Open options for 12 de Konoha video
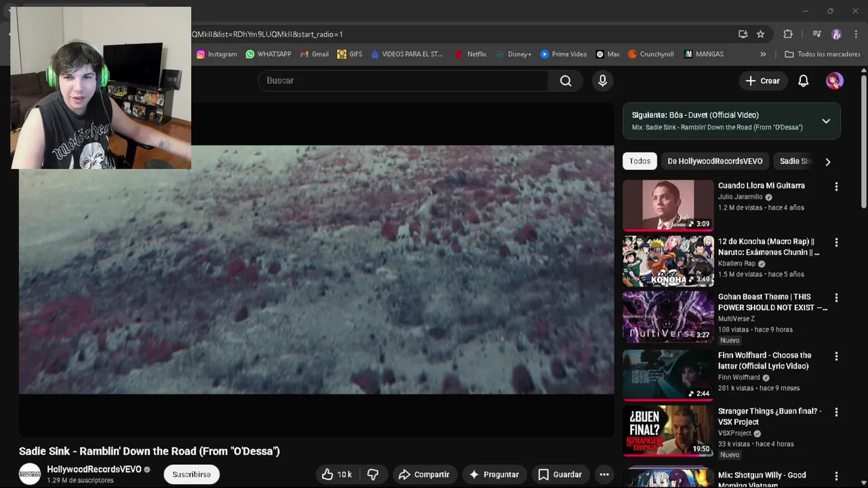Viewport: 868px width, 488px height. pos(836,242)
